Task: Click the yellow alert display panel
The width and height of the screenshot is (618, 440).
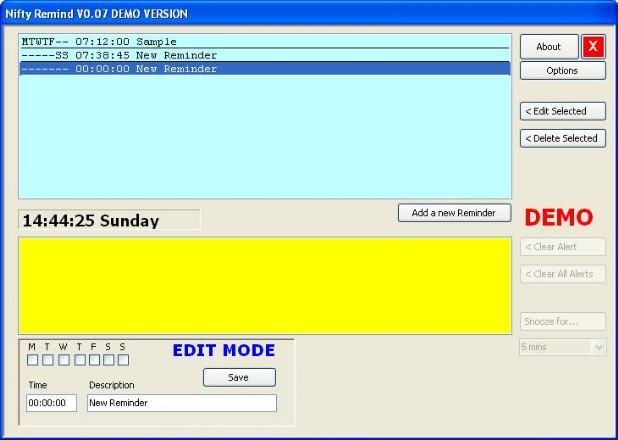Action: [265, 286]
